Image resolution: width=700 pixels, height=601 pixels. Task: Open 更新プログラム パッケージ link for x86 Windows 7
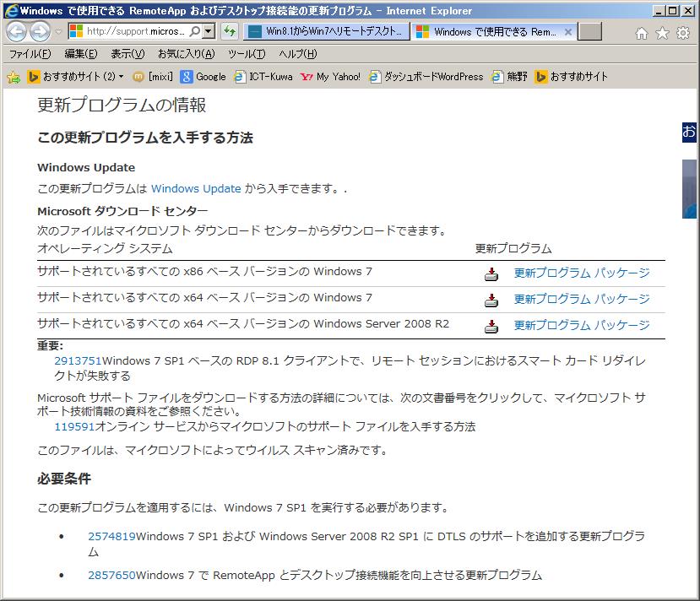[x=582, y=273]
